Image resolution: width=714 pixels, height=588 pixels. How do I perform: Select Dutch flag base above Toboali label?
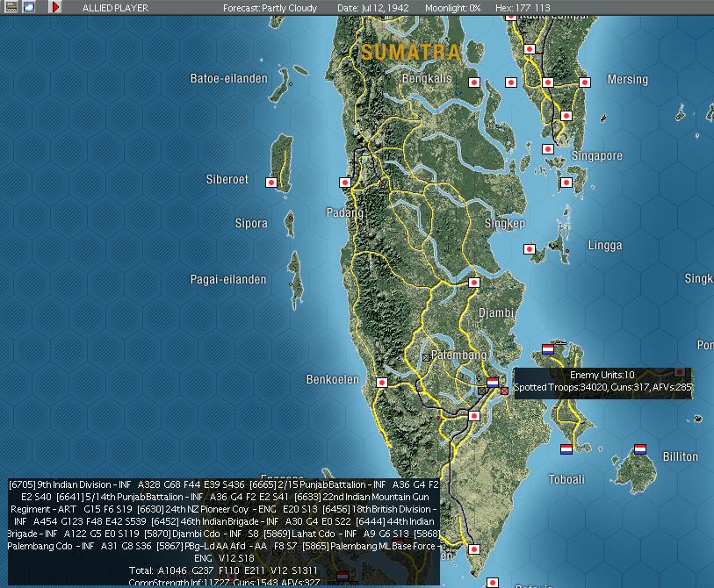(x=566, y=449)
